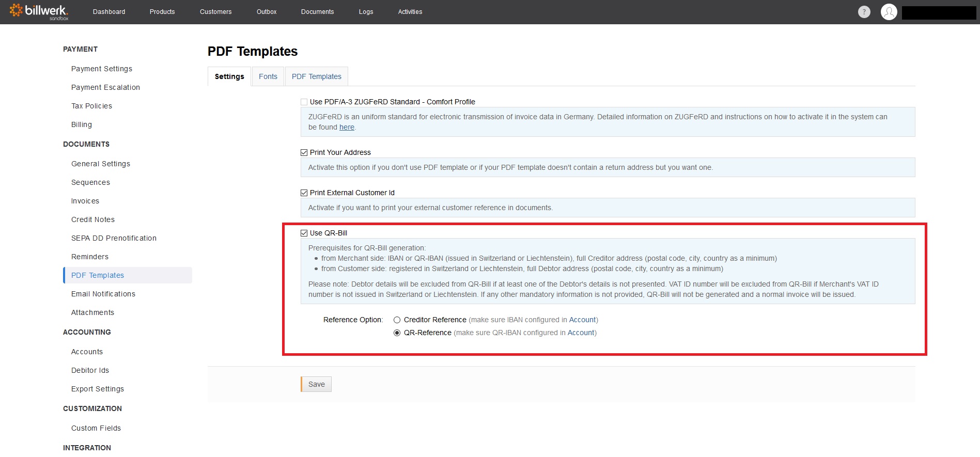Click the DOCUMENTS section heading
Image resolution: width=980 pixels, height=457 pixels.
pyautogui.click(x=86, y=144)
